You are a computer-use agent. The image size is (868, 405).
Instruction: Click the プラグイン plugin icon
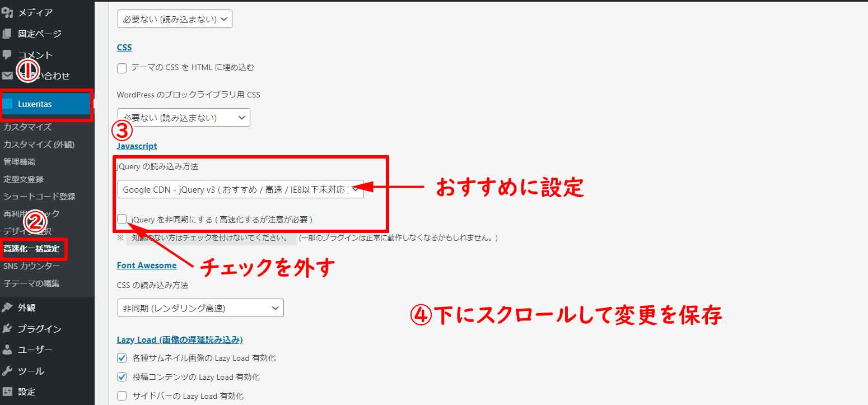pos(7,329)
